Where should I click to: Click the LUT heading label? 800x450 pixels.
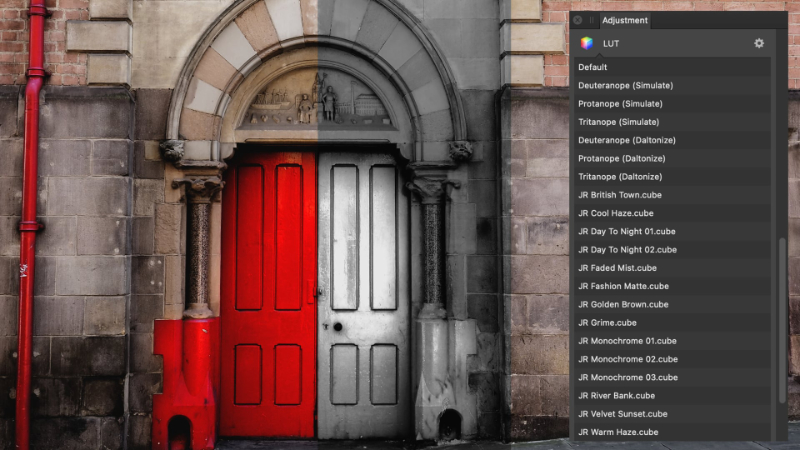point(611,43)
